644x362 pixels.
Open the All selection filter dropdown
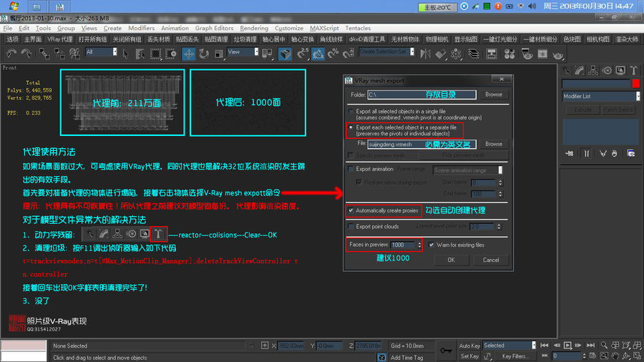(x=101, y=52)
